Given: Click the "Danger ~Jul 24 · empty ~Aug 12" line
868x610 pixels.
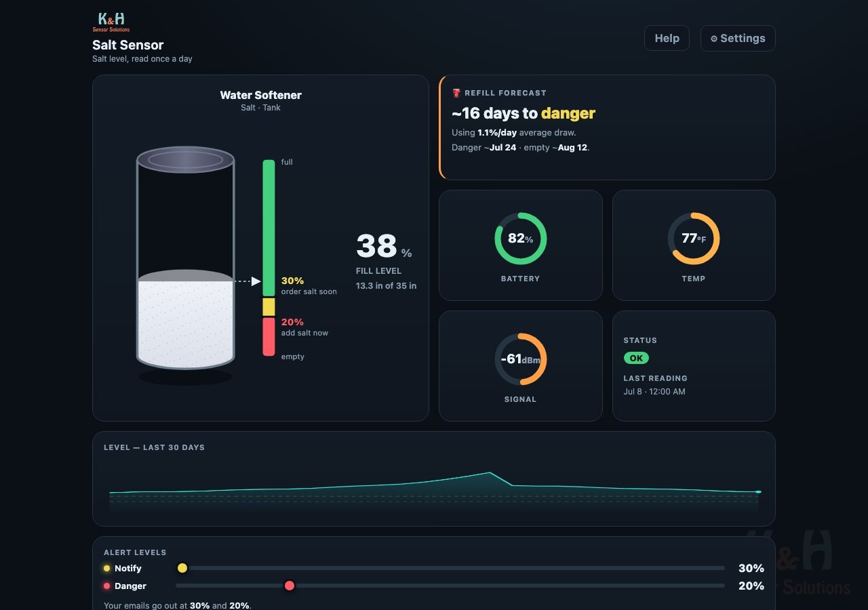Looking at the screenshot, I should pos(521,148).
